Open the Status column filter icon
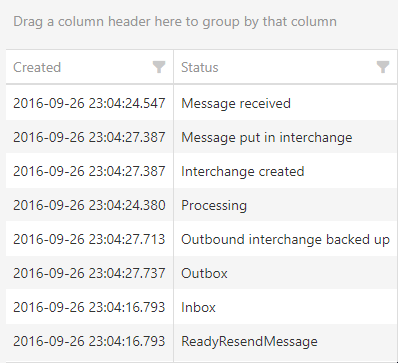The width and height of the screenshot is (398, 363). pyautogui.click(x=383, y=67)
